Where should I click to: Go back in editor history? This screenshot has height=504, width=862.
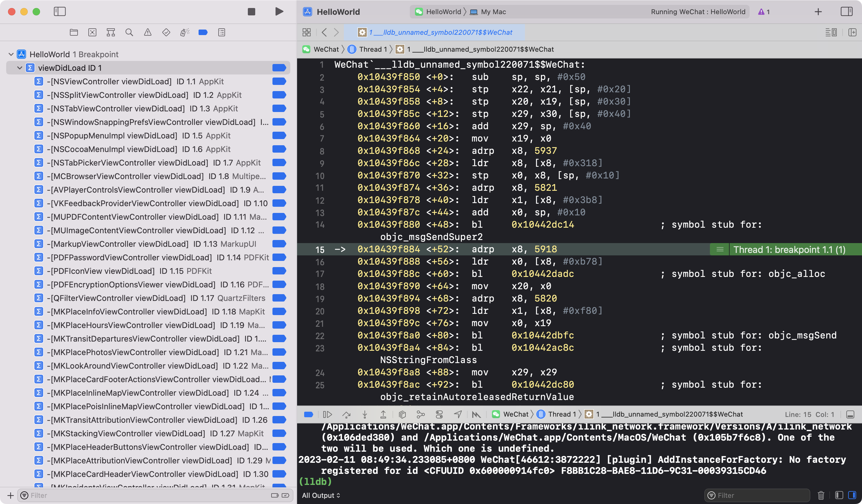tap(324, 33)
